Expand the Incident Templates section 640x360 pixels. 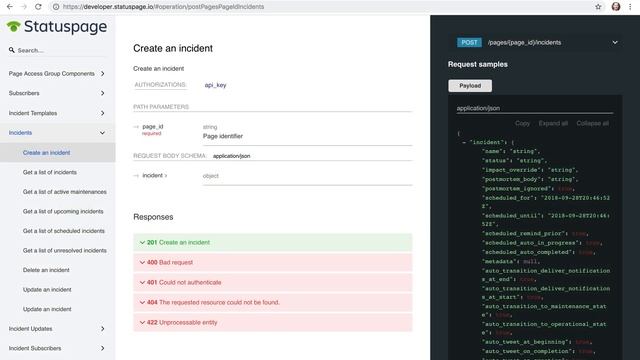[57, 113]
